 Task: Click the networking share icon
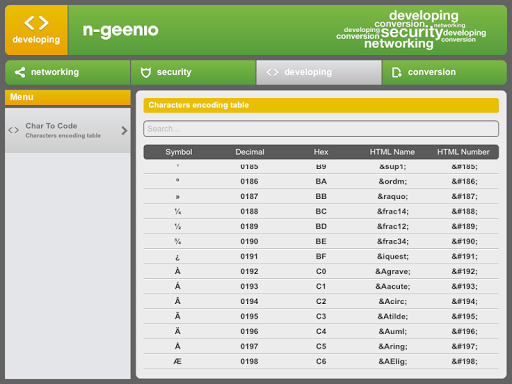20,72
